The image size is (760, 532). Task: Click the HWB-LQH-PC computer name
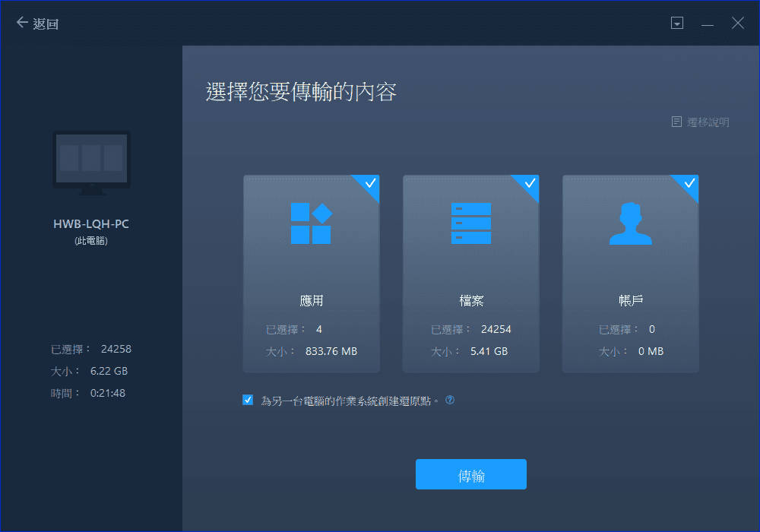[91, 225]
